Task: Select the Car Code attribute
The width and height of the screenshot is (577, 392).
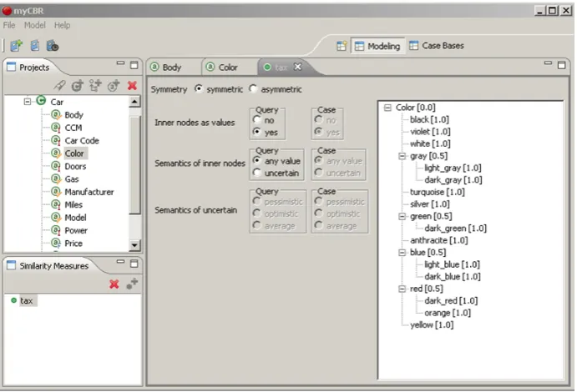Action: pos(82,140)
